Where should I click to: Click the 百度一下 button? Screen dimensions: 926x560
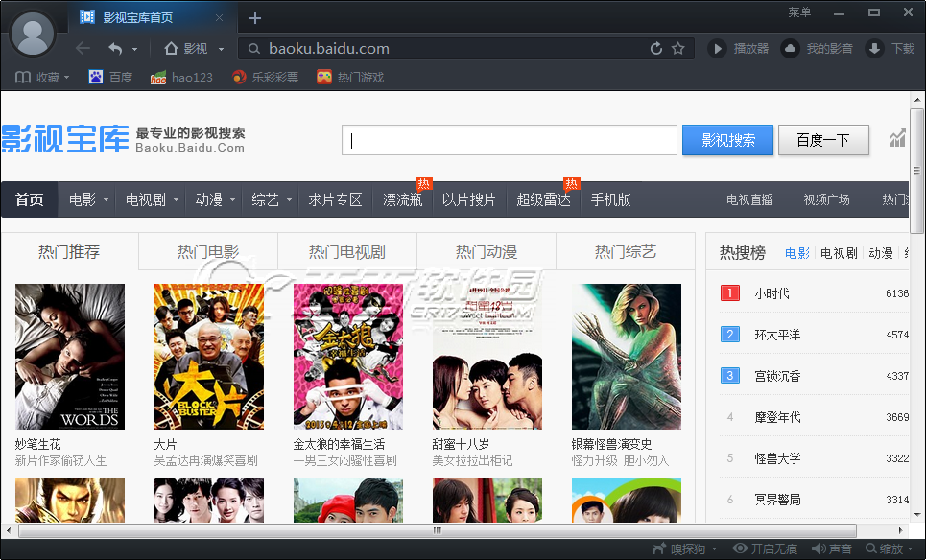(823, 140)
